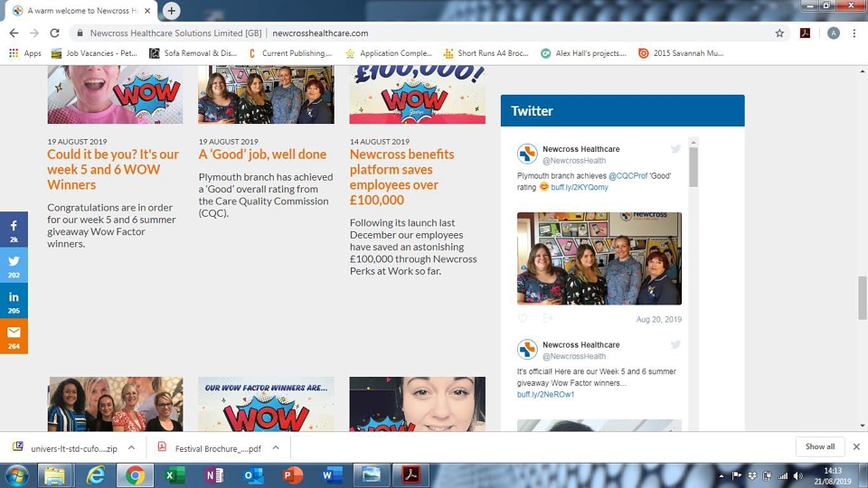Screen dimensions: 868x488
Task: Open buff.ly/2KYQomy tweet link
Action: 579,187
